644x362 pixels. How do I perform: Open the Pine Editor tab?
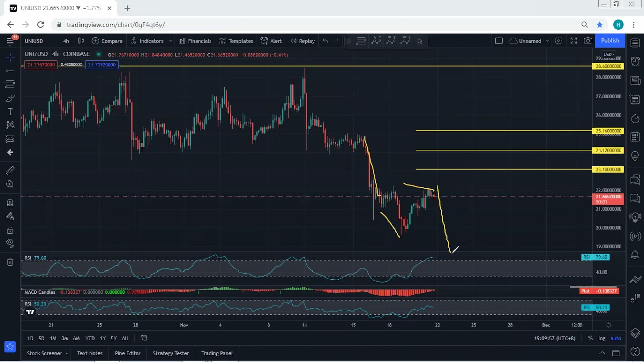[128, 353]
